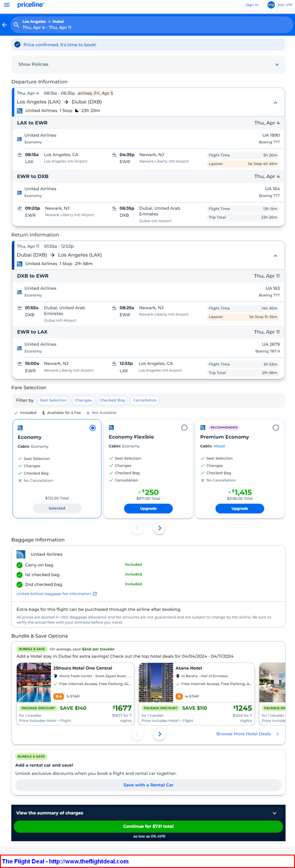Screen dimensions: 295x868
Task: Click external link icon after baggage fee information
Action: 95,594
